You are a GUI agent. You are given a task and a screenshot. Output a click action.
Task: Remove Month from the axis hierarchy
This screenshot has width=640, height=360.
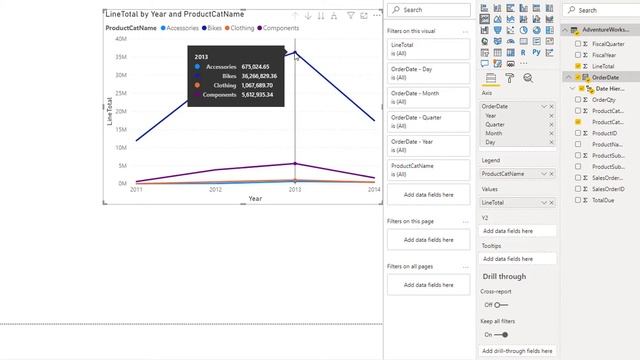click(551, 133)
